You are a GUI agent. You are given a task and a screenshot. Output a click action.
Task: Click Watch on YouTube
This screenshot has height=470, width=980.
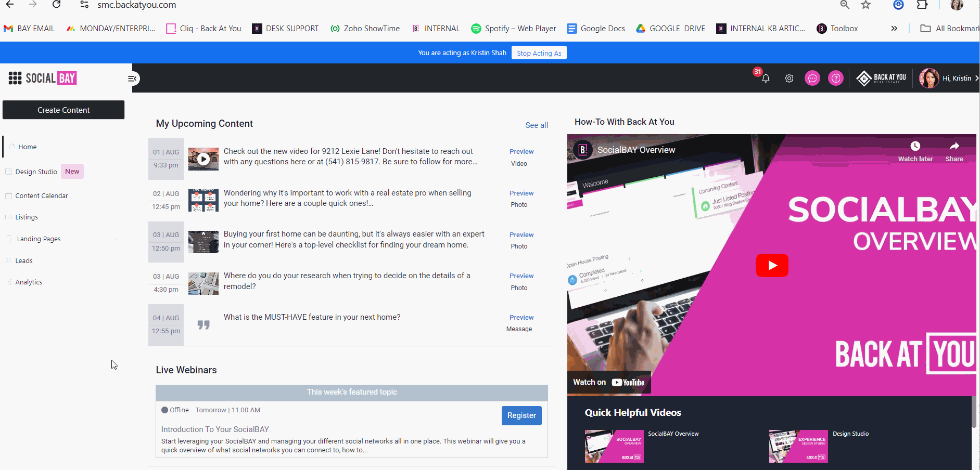coord(609,383)
